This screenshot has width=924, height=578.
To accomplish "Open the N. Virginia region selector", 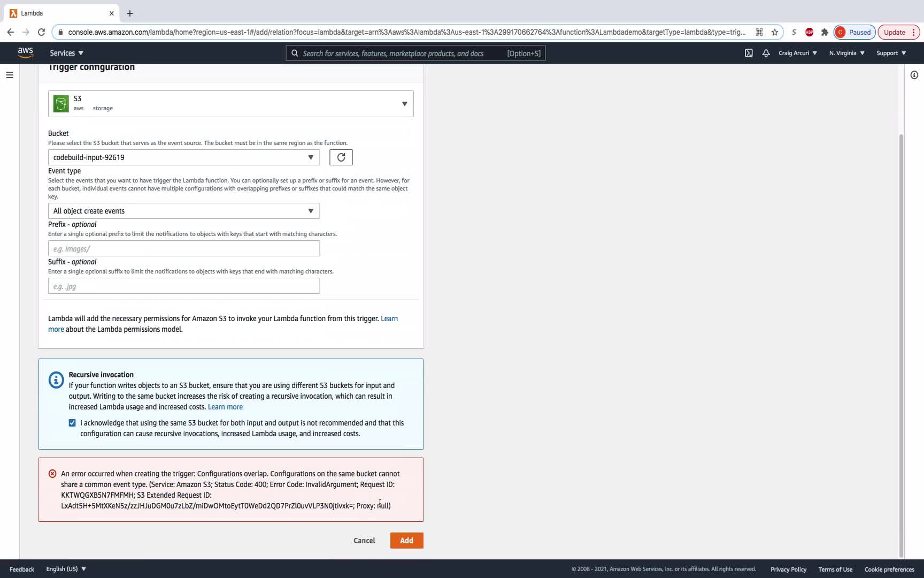I will [847, 53].
